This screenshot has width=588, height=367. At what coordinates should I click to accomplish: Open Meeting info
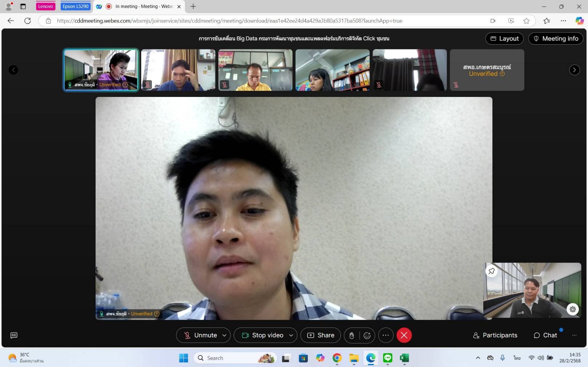[x=556, y=38]
